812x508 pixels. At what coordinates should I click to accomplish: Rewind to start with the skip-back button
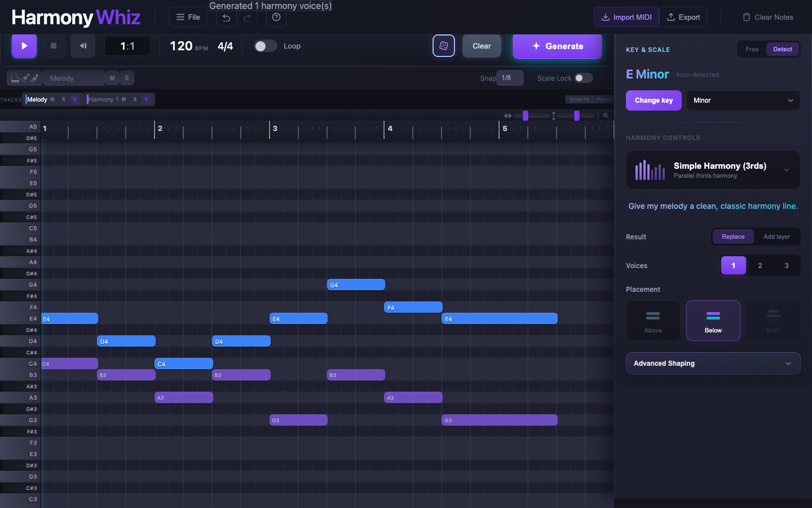point(83,46)
